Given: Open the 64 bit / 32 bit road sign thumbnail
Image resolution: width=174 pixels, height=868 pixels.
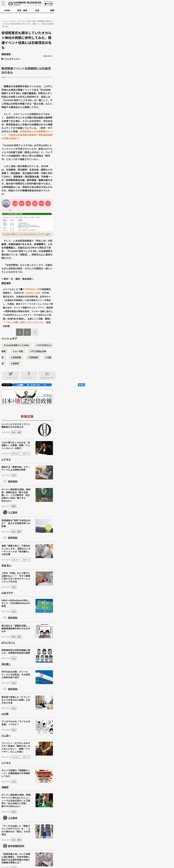Looking at the screenshot, I should point(44,606).
